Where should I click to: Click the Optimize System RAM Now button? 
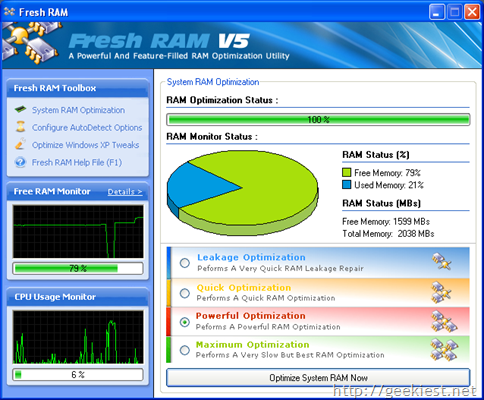[318, 378]
